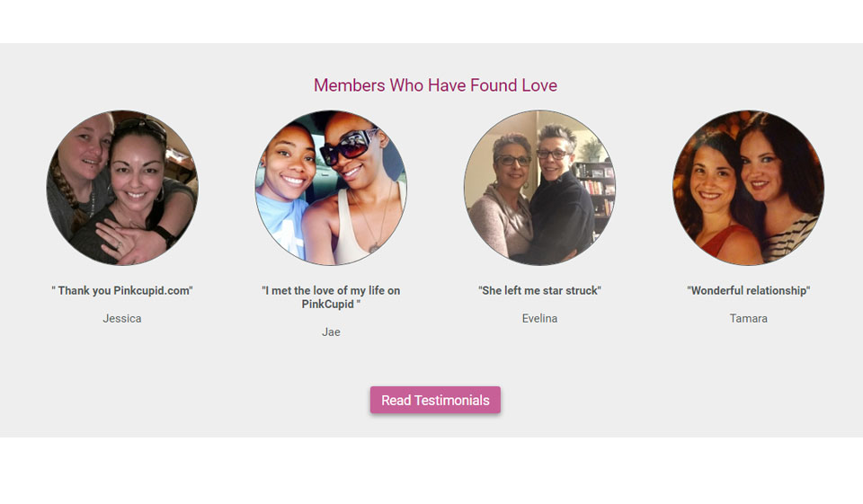
Task: Select the name Evelina below the testimonial
Action: [539, 318]
